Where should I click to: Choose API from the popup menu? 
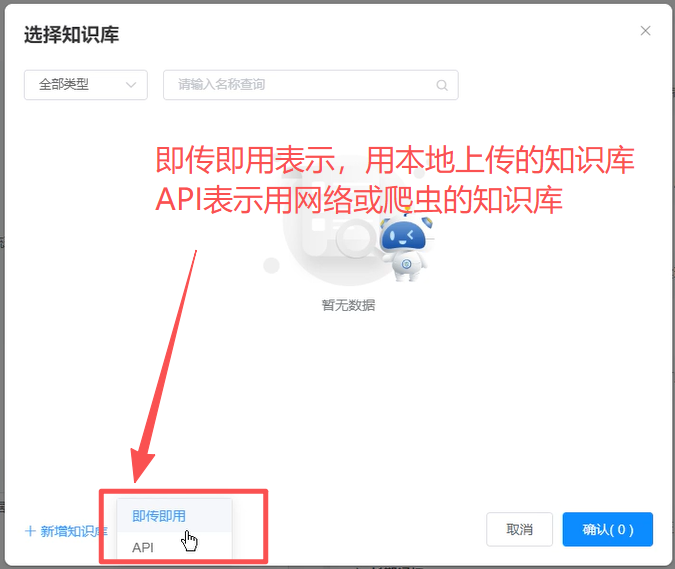point(174,547)
